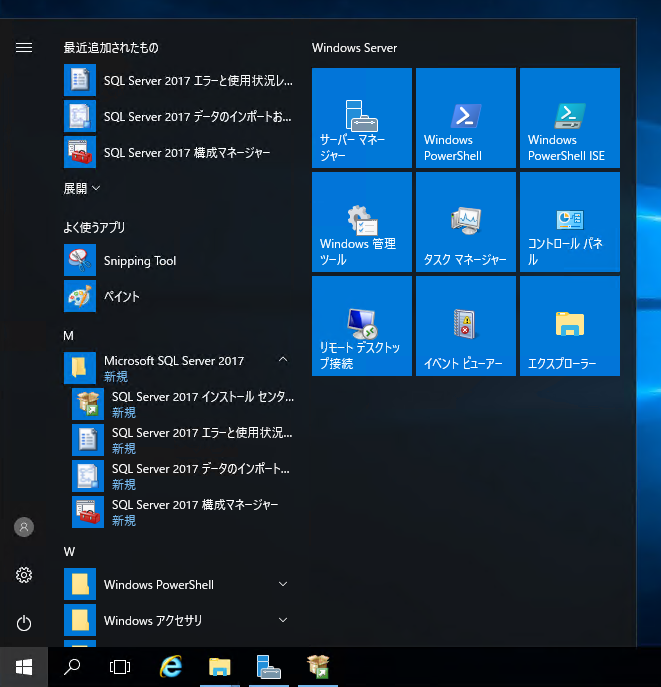Open SQL Server 2017 データのインポート inside the folder
661x687 pixels.
(184, 476)
